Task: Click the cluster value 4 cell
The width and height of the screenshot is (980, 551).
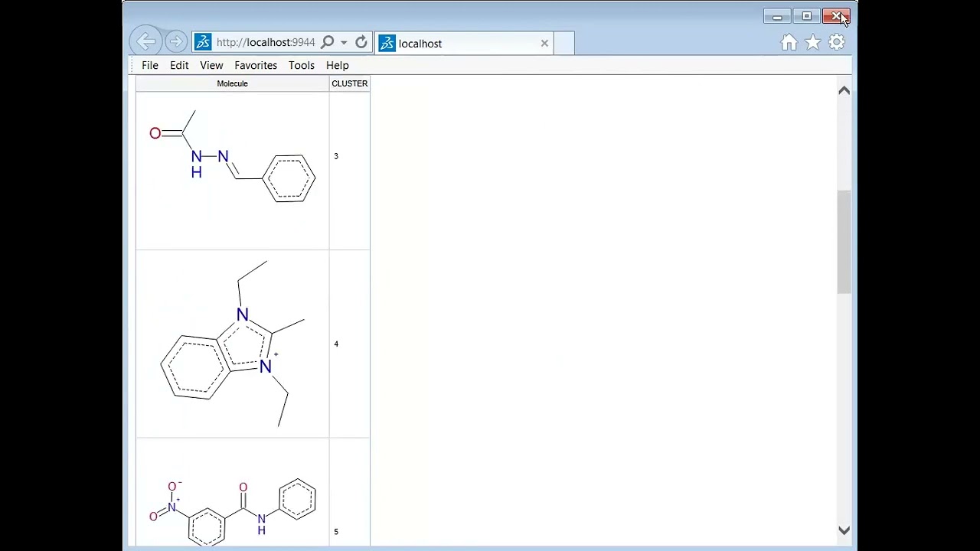Action: [350, 344]
